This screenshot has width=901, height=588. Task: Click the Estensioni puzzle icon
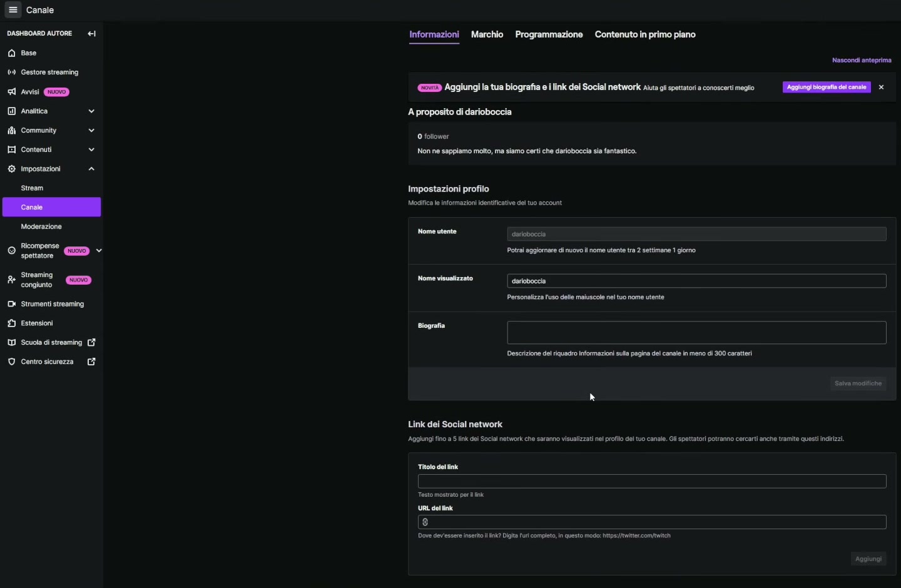(x=11, y=323)
